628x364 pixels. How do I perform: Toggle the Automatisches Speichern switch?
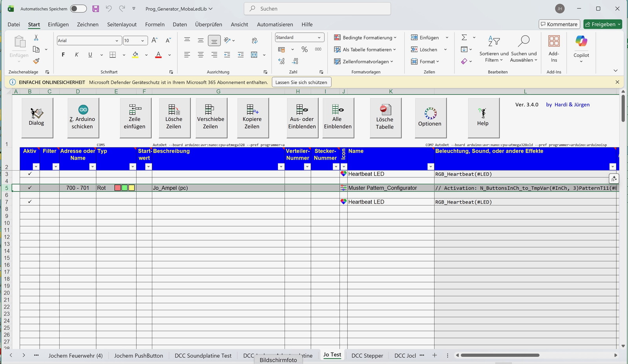[x=78, y=9]
